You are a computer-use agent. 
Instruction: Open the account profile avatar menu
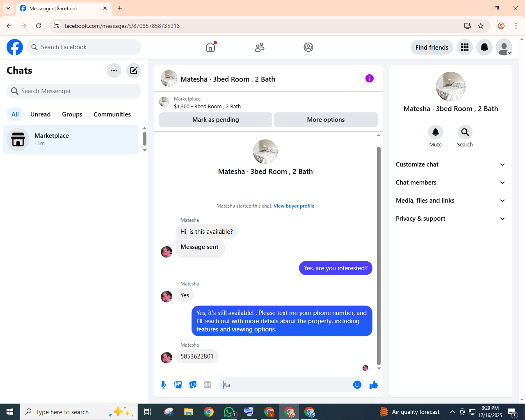[504, 47]
